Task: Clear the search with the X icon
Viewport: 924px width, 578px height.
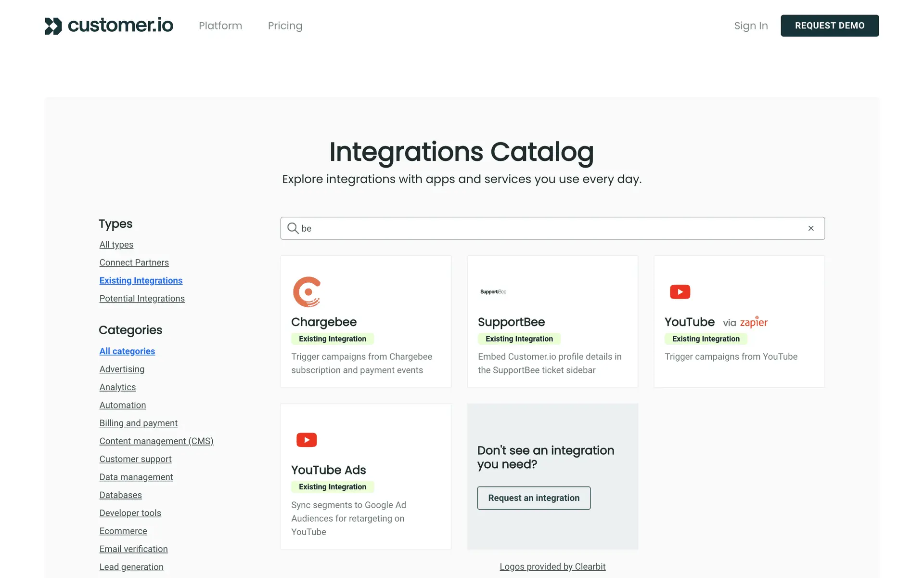Action: [x=811, y=228]
